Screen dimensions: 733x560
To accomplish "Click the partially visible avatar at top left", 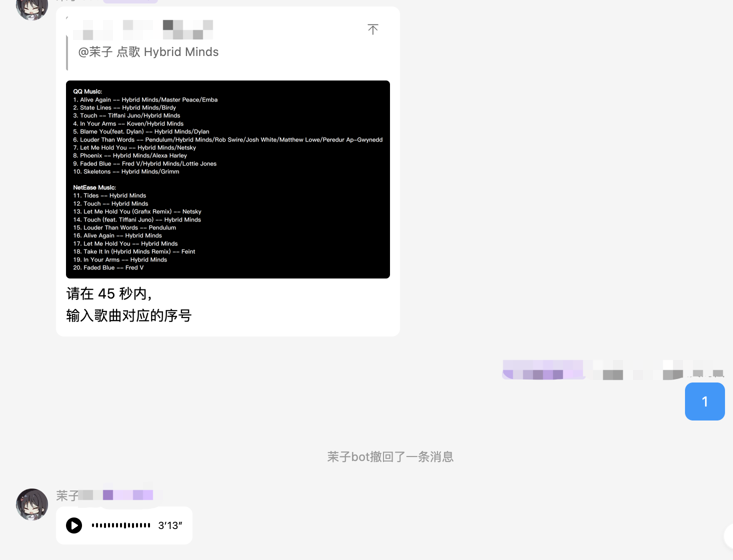I will point(32,9).
